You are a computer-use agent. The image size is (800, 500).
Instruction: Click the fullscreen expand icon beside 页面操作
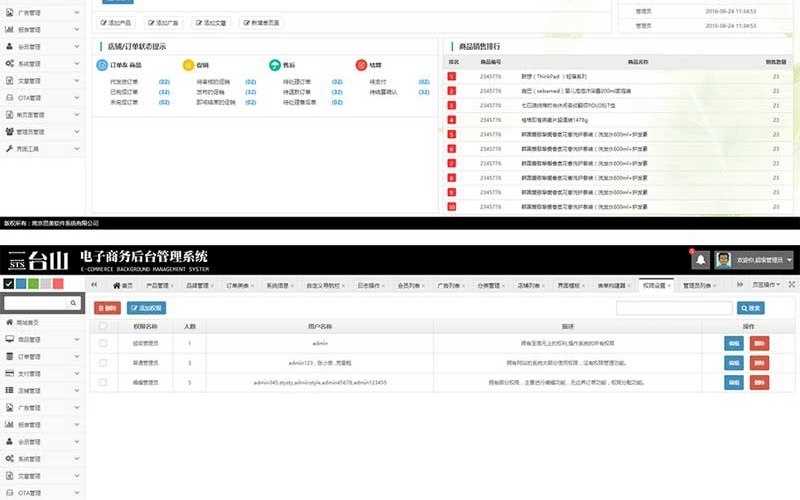[x=791, y=285]
